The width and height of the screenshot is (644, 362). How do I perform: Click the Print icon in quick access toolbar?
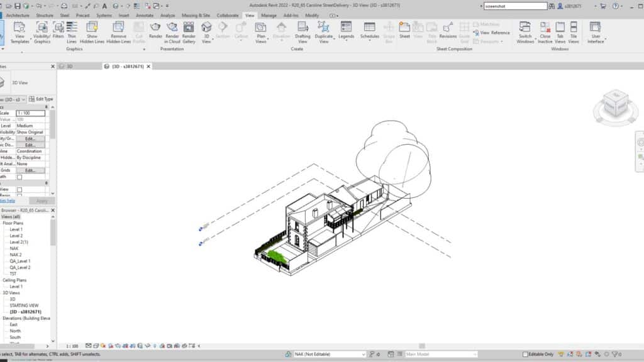(64, 6)
